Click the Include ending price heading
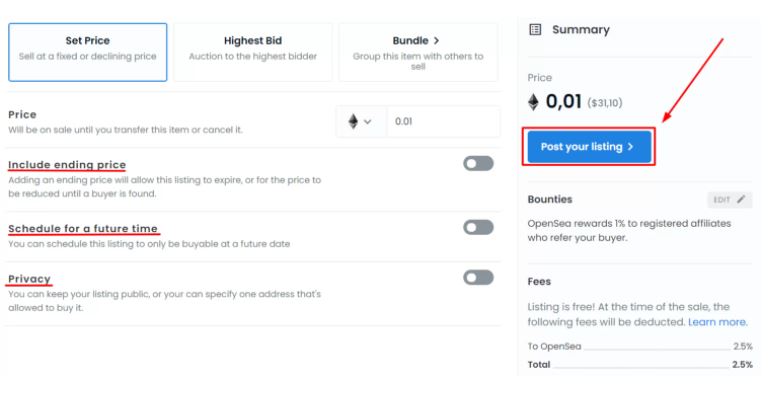782x398 pixels. [x=67, y=165]
